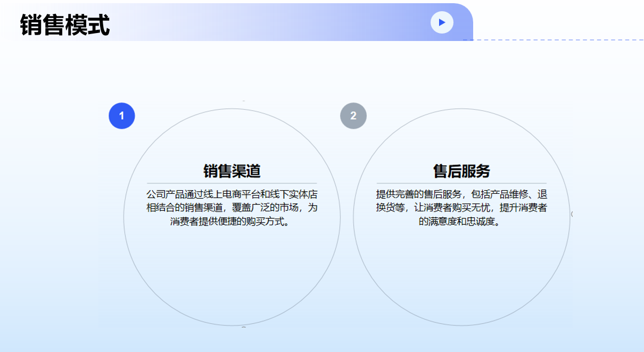Click the text line starting with 公司产品通过线上
The width and height of the screenshot is (644, 352).
coord(232,194)
